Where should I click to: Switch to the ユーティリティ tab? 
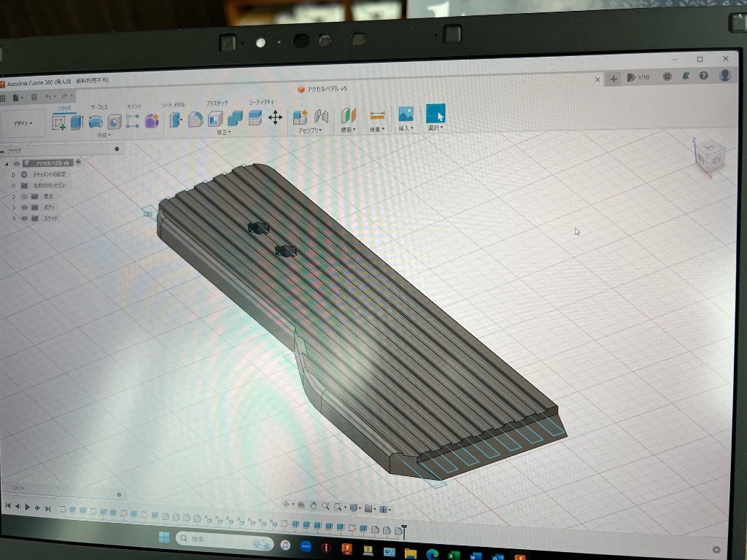(x=262, y=102)
